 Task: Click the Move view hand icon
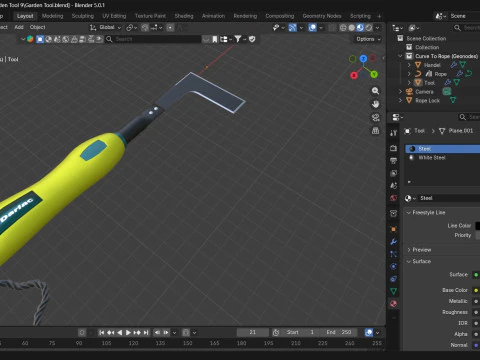click(375, 104)
